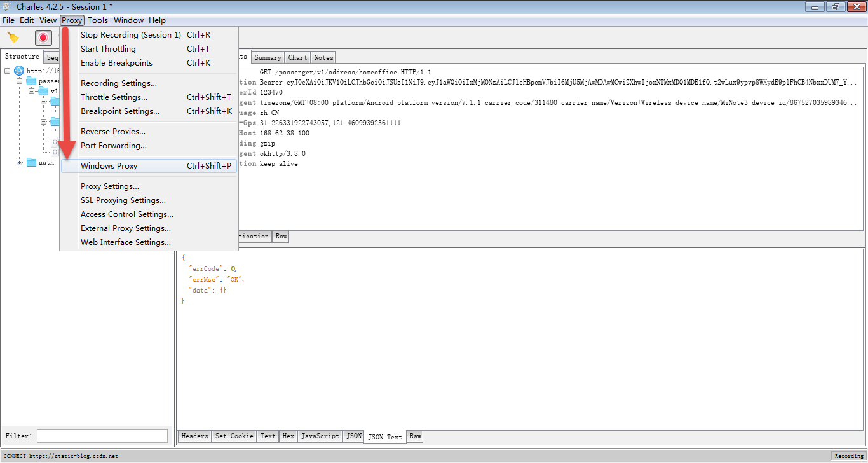Screen dimensions: 868x463
Task: Open Breakpoint Settings...
Action: tap(149, 111)
